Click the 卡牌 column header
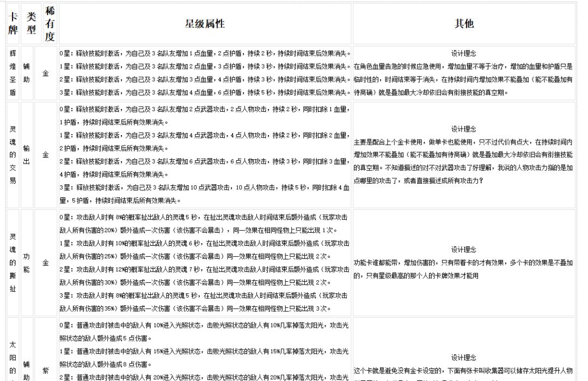Image resolution: width=588 pixels, height=381 pixels. [x=13, y=23]
